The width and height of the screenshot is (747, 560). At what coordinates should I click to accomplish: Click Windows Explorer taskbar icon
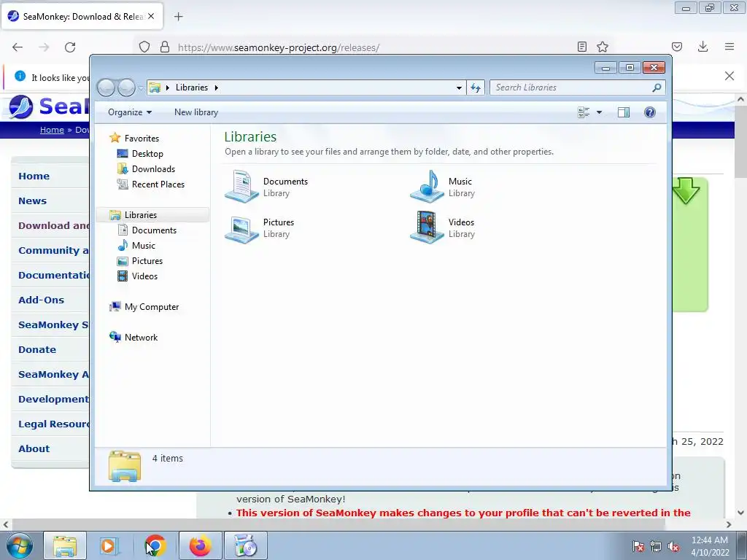(x=65, y=545)
